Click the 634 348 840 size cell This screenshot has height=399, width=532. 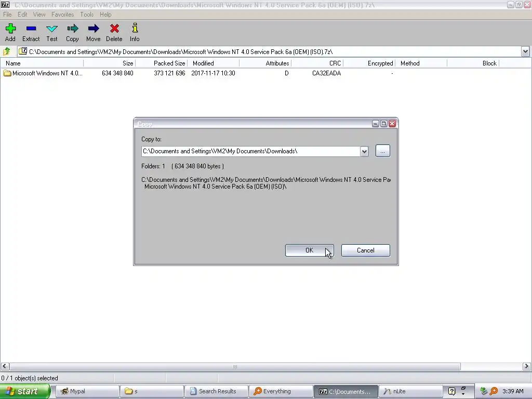[117, 73]
